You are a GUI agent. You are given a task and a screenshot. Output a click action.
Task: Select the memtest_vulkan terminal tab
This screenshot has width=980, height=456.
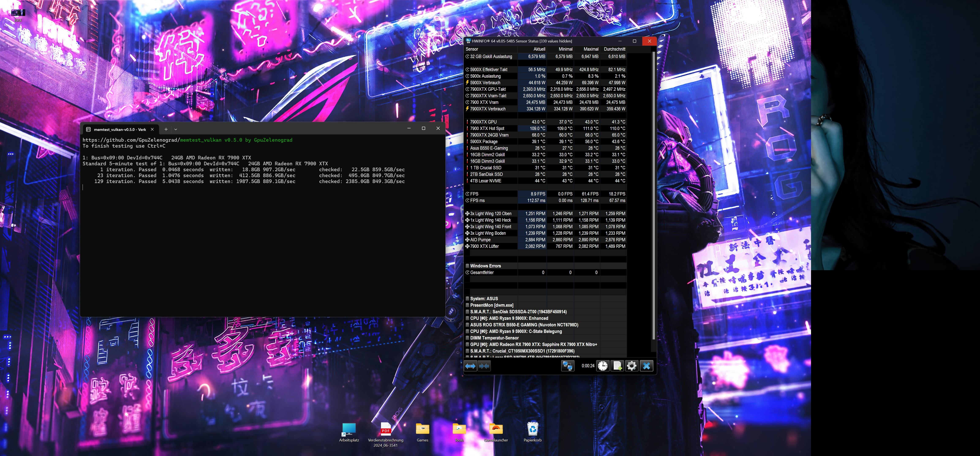[120, 129]
